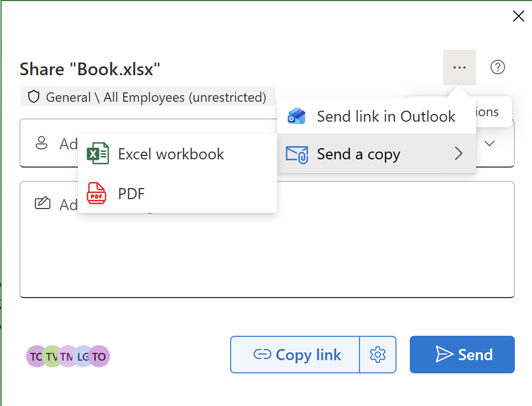Screen dimensions: 532x406
Task: Choose Send link in Outlook
Action: coord(377,117)
